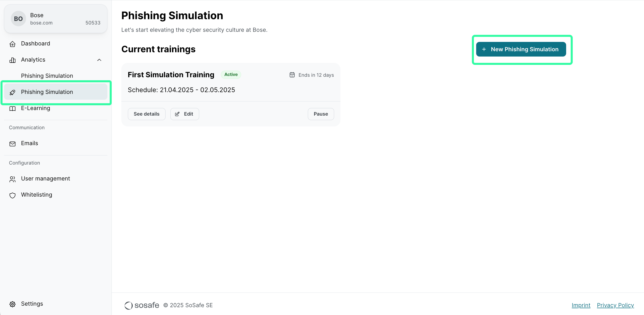
Task: Click the Whitelisting shield icon
Action: coord(12,195)
